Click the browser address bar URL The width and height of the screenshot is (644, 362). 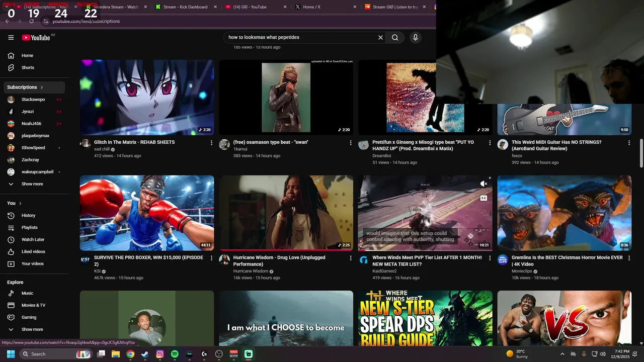tap(86, 21)
